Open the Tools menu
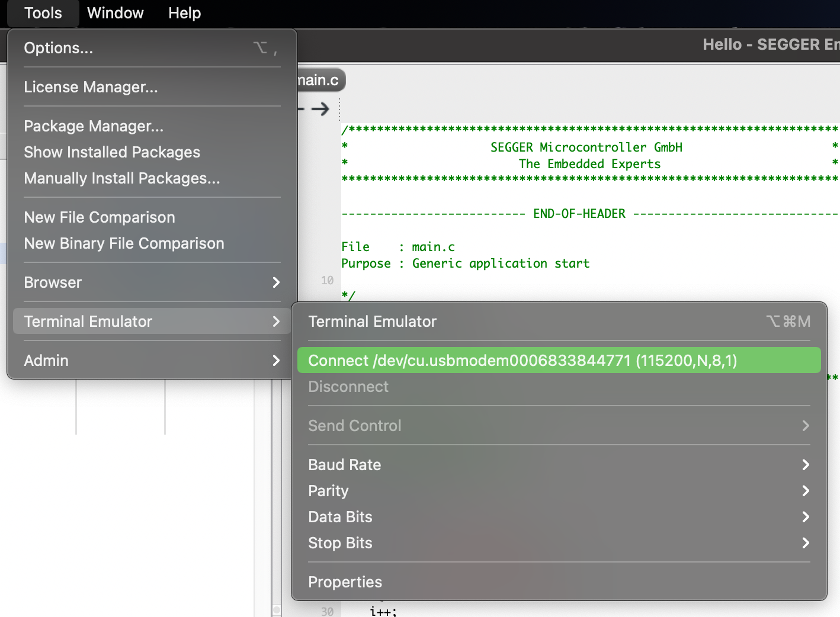 pos(41,12)
